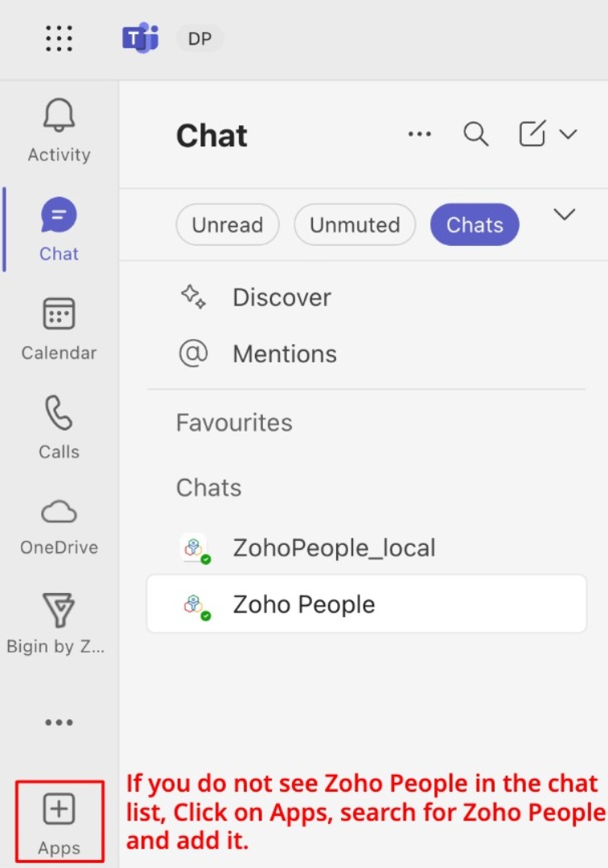Screen dimensions: 608x868
Task: Open the DP profile avatar
Action: (199, 38)
